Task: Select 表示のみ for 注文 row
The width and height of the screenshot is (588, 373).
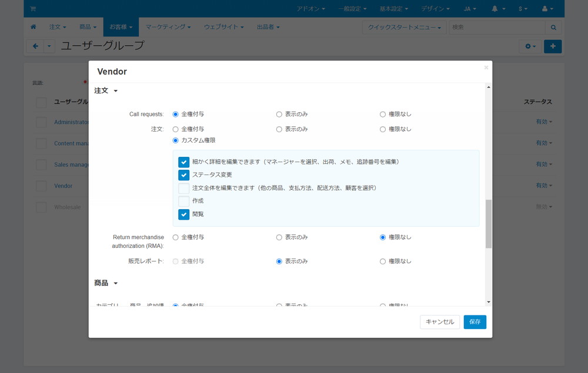Action: click(x=279, y=129)
